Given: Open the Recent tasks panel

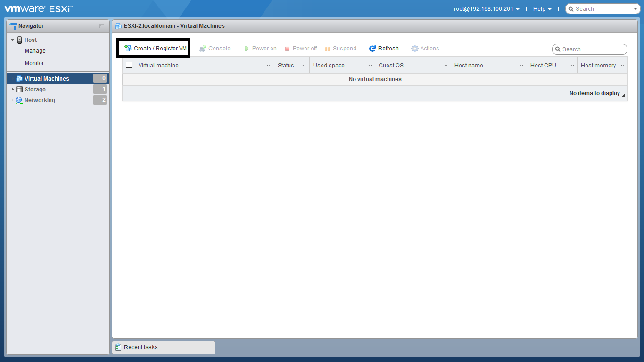Looking at the screenshot, I should [x=163, y=347].
